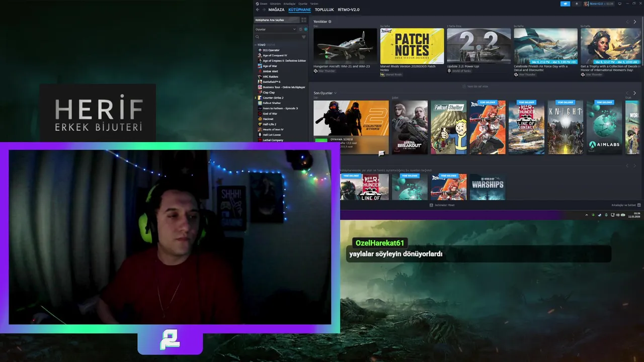This screenshot has height=362, width=644.
Task: Open the Yardım menu
Action: tap(314, 4)
